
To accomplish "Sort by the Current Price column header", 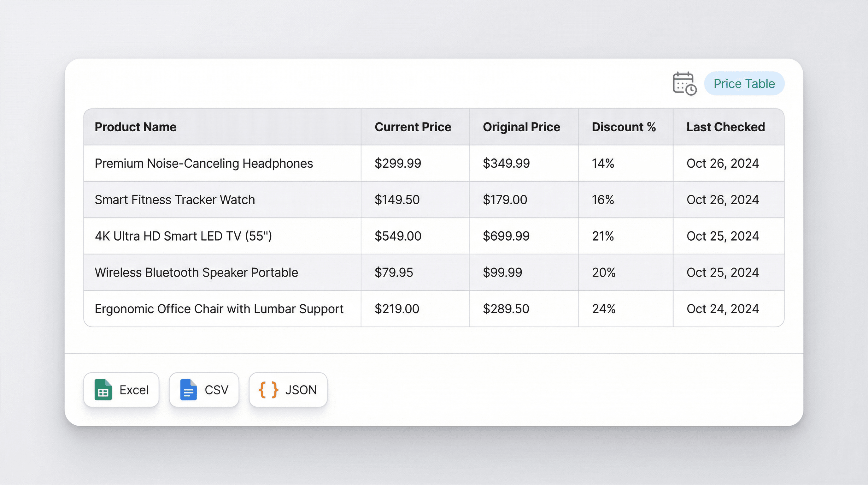I will (x=413, y=127).
